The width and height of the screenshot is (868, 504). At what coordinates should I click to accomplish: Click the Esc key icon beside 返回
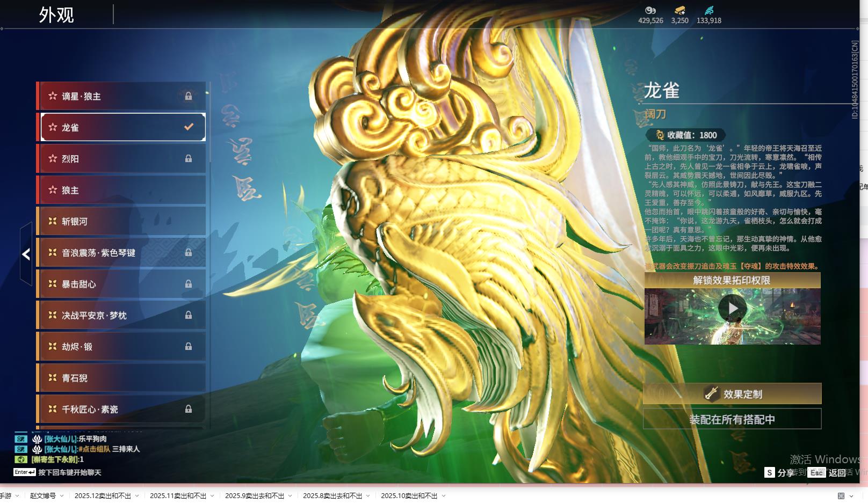coord(817,472)
